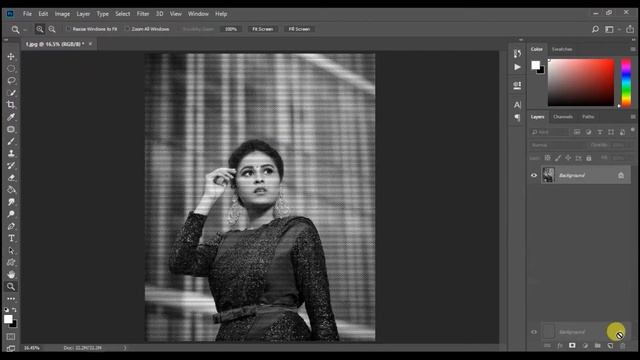Open the Edit Toolbar three-dots button
640x360 pixels.
pos(11,299)
